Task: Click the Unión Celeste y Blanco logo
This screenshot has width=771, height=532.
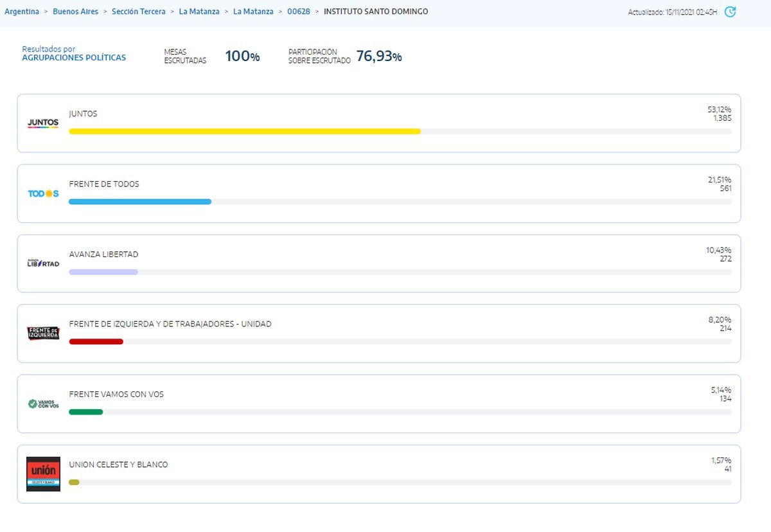Action: pos(43,474)
